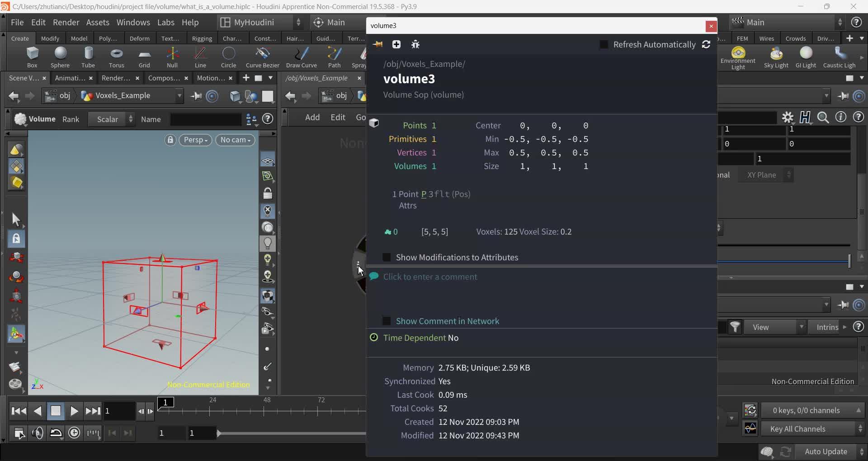Click to enter a comment field

pos(430,277)
